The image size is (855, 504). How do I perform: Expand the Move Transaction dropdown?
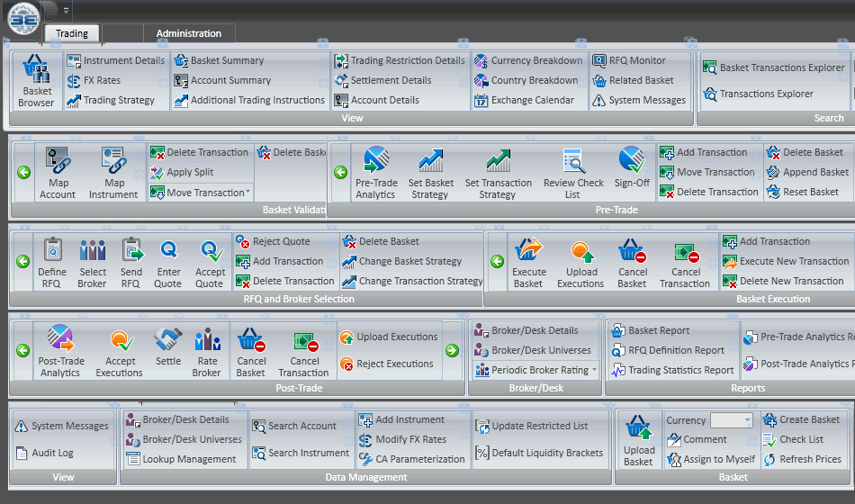click(247, 193)
